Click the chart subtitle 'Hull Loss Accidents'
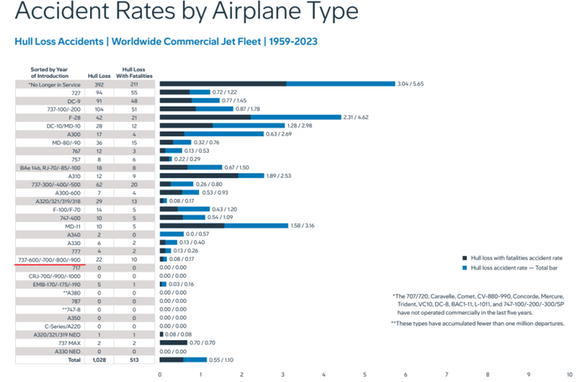 coord(59,42)
